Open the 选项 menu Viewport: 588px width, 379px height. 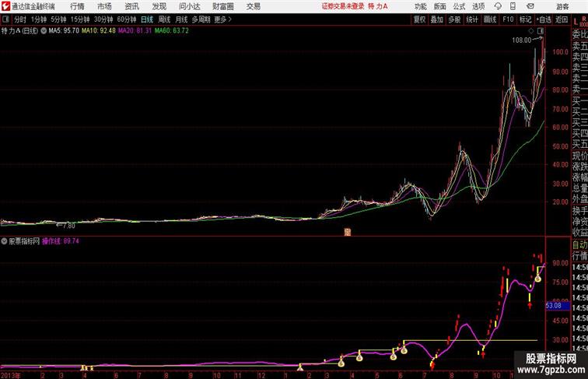coord(478,6)
